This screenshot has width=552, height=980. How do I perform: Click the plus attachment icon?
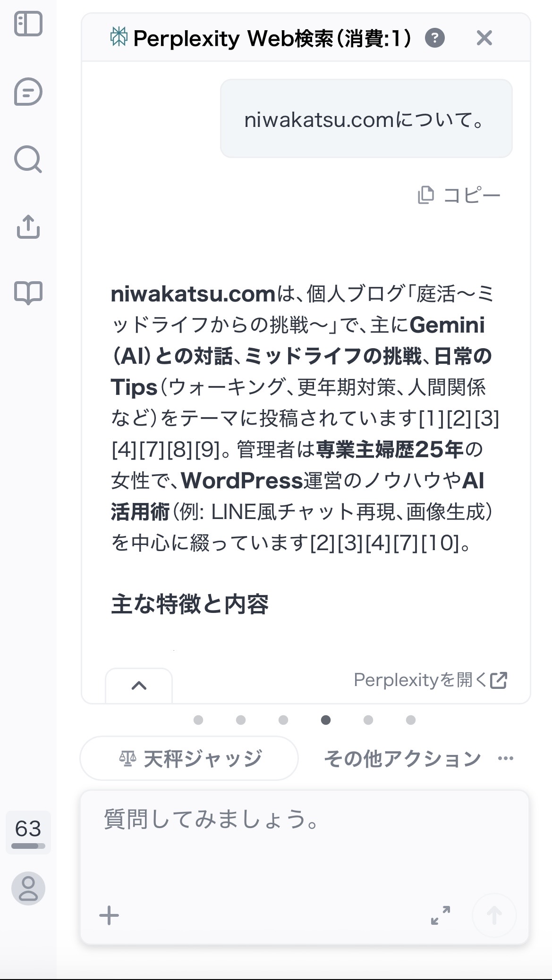coord(109,915)
